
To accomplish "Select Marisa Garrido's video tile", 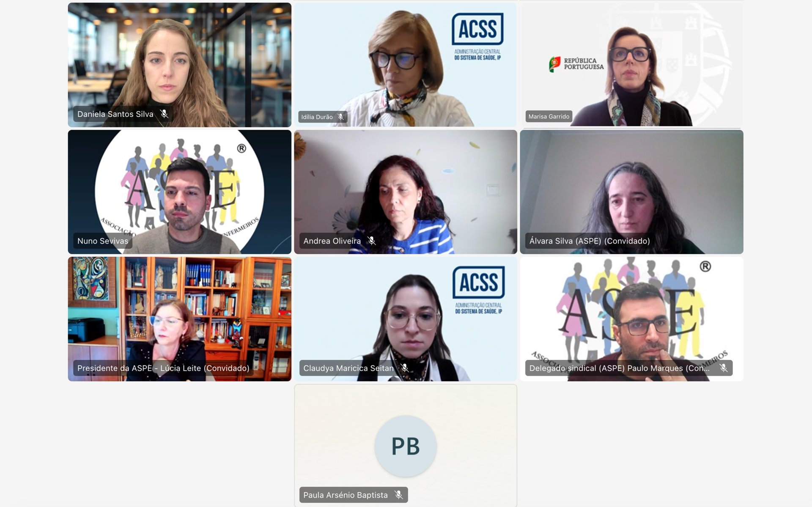I will point(631,65).
